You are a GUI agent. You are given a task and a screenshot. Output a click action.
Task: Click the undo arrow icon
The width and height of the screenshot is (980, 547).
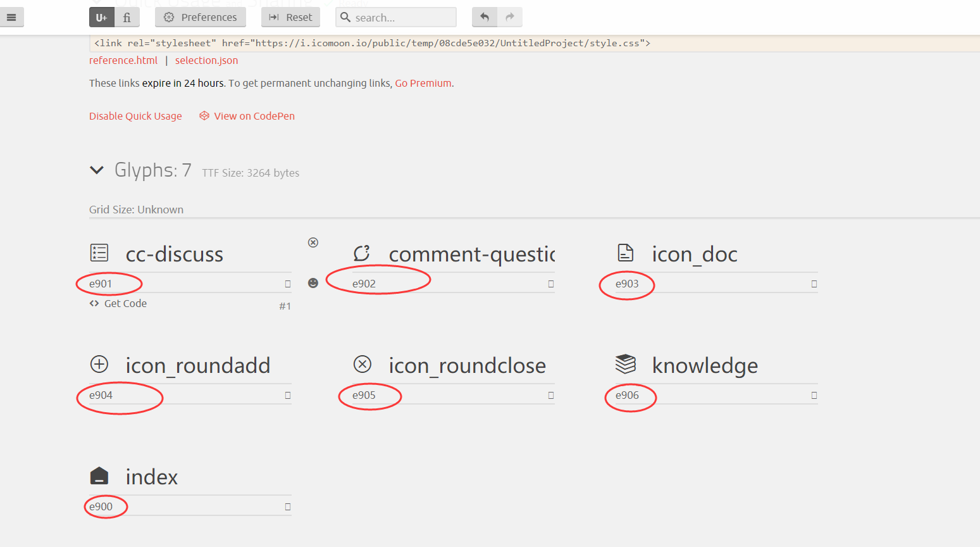click(484, 17)
